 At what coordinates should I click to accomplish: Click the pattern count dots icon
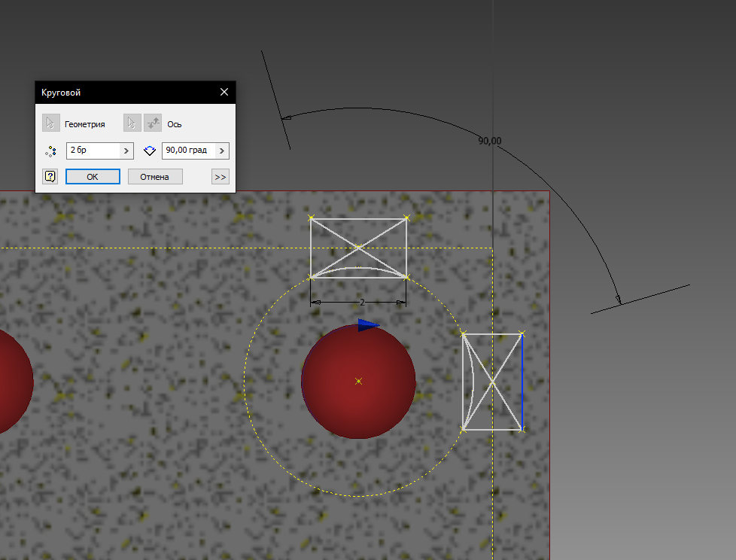[x=50, y=151]
